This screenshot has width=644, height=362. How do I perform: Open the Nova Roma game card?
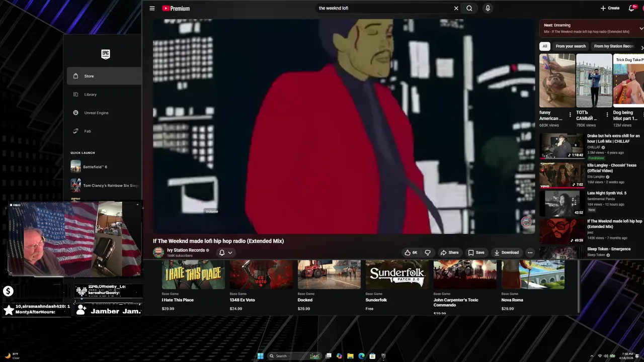533,285
